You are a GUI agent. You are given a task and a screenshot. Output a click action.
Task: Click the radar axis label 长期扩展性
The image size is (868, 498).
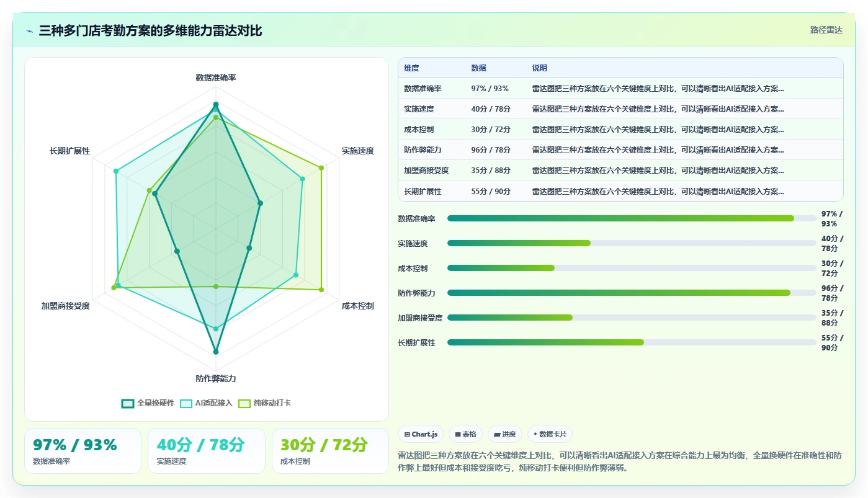pyautogui.click(x=70, y=151)
